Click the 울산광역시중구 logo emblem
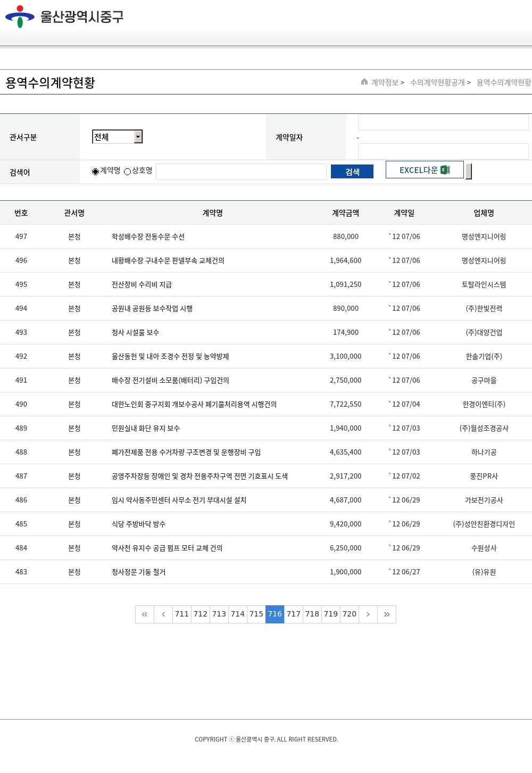Viewport: 532px width, 773px height. click(x=20, y=17)
